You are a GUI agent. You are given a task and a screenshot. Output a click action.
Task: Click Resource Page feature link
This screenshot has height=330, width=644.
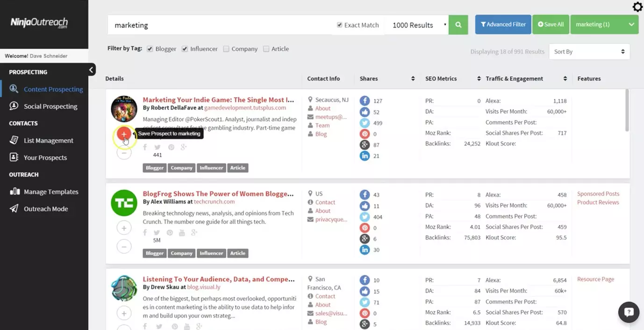(595, 279)
